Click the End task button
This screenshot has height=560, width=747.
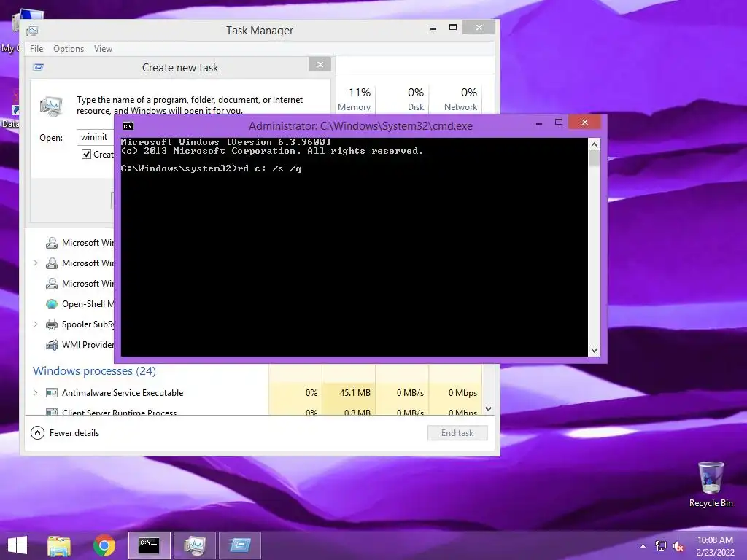click(457, 433)
